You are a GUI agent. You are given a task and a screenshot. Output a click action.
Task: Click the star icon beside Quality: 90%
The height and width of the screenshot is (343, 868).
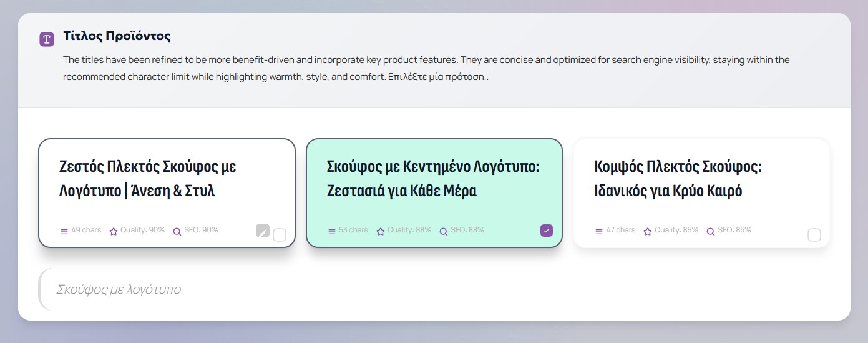click(114, 231)
